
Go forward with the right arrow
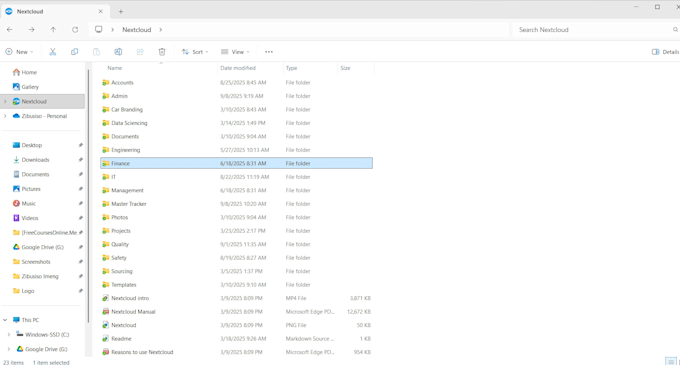coord(31,29)
